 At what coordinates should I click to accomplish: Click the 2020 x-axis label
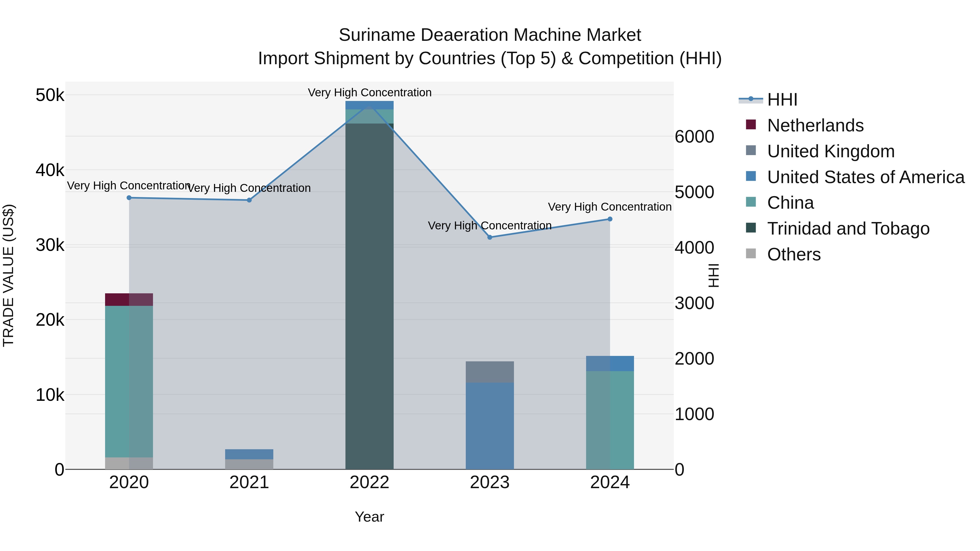tap(129, 482)
